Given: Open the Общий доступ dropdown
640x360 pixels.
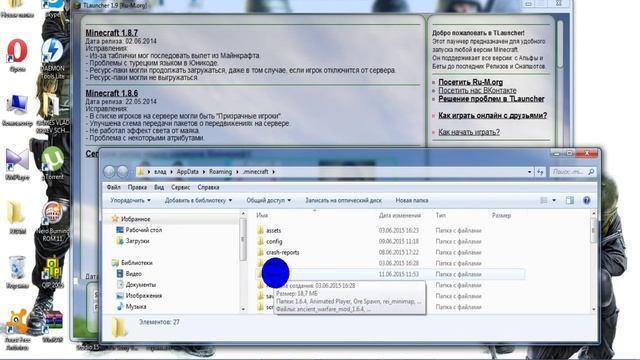Looking at the screenshot, I should pyautogui.click(x=269, y=200).
